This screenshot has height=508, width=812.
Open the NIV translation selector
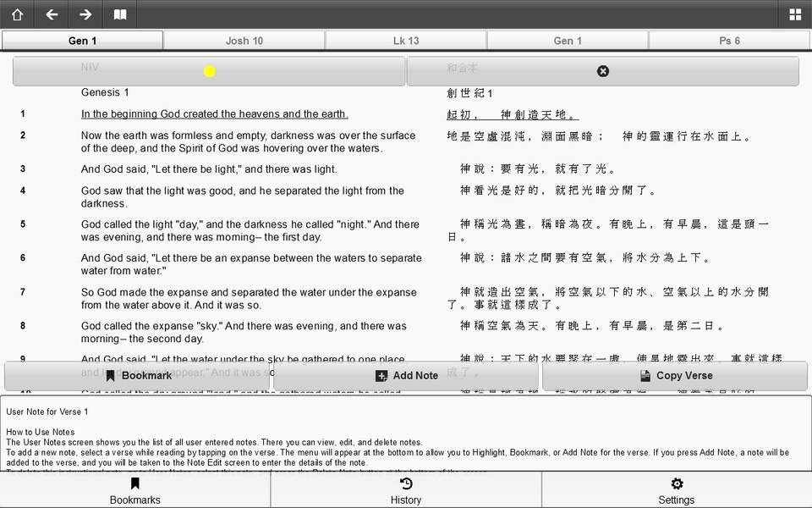(209, 71)
